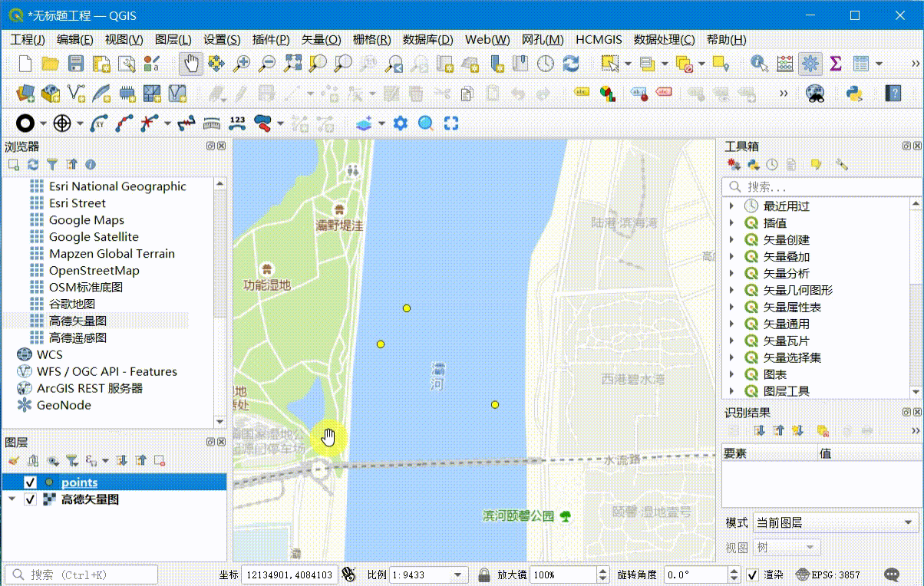The image size is (924, 586).
Task: Select the Pan Map hand tool
Action: coord(191,64)
